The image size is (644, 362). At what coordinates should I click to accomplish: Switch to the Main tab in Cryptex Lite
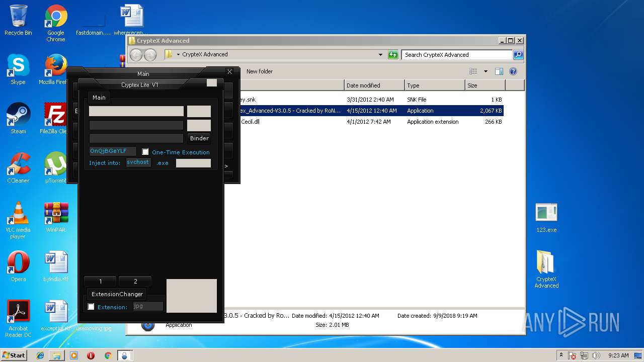pyautogui.click(x=99, y=98)
